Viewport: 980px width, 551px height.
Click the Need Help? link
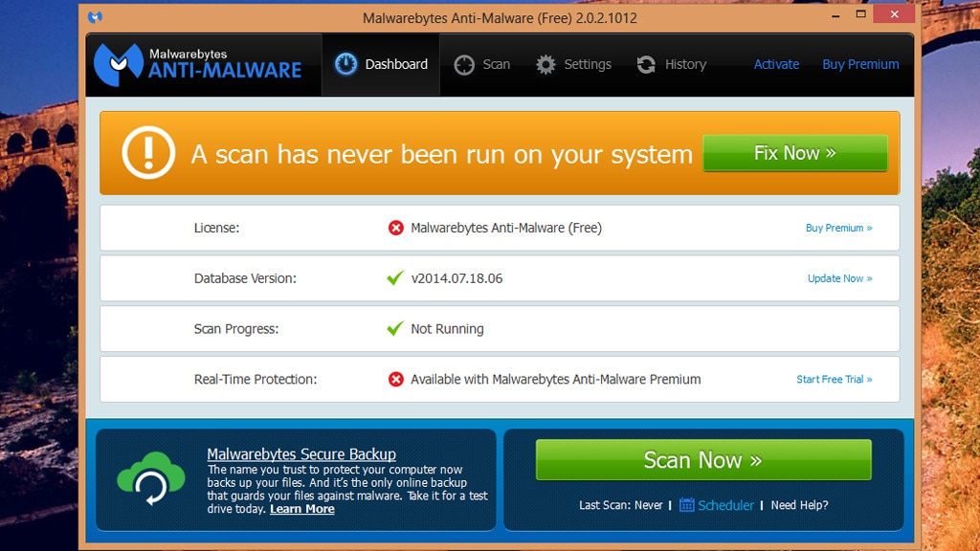click(799, 505)
